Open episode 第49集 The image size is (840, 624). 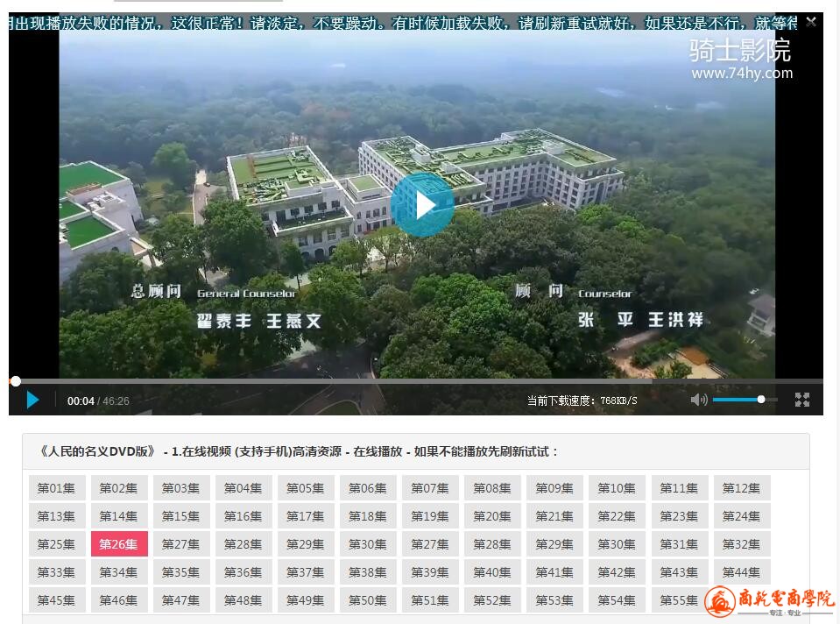coord(306,599)
